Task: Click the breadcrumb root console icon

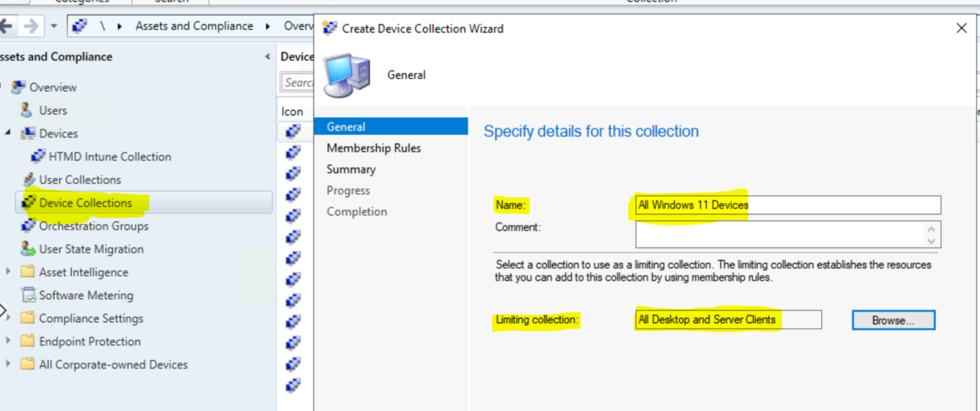Action: click(80, 26)
